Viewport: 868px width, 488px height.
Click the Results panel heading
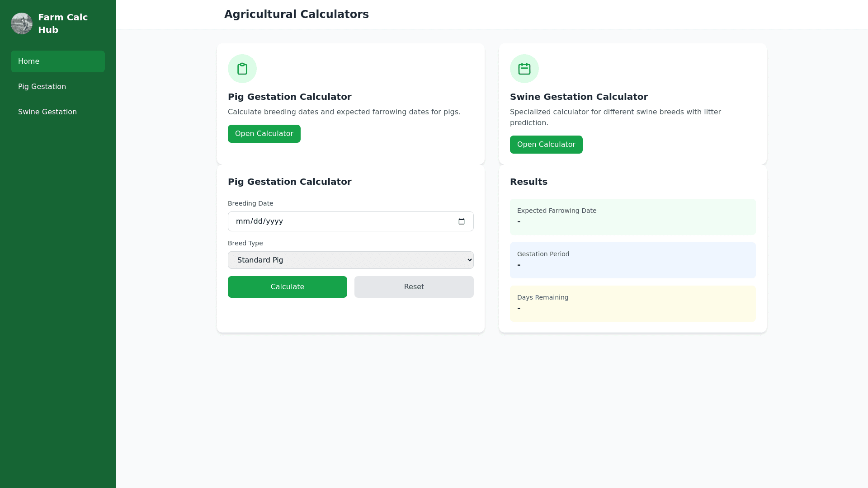[x=528, y=182]
